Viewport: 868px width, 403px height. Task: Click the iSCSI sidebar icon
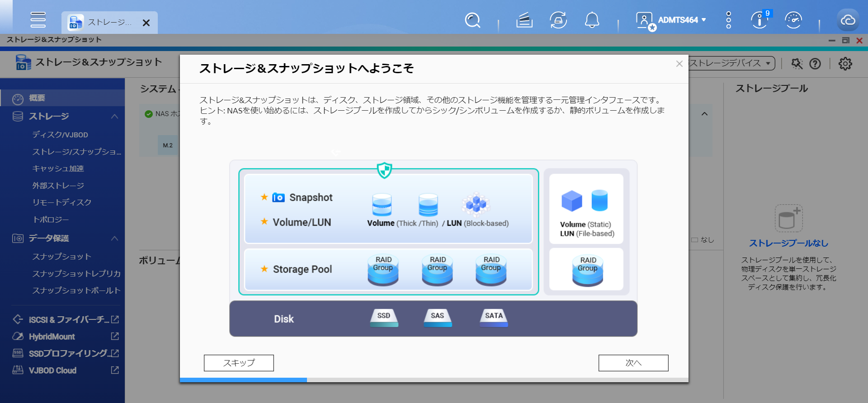pos(18,319)
